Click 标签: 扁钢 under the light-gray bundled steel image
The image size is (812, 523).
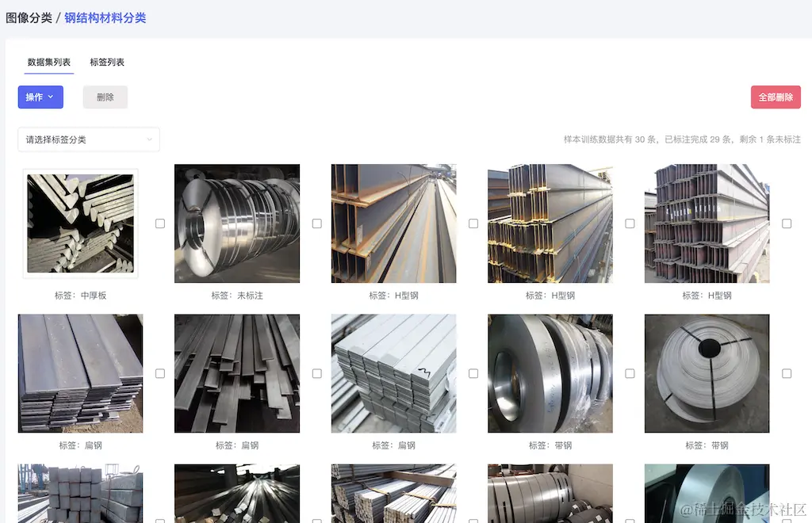tap(393, 445)
